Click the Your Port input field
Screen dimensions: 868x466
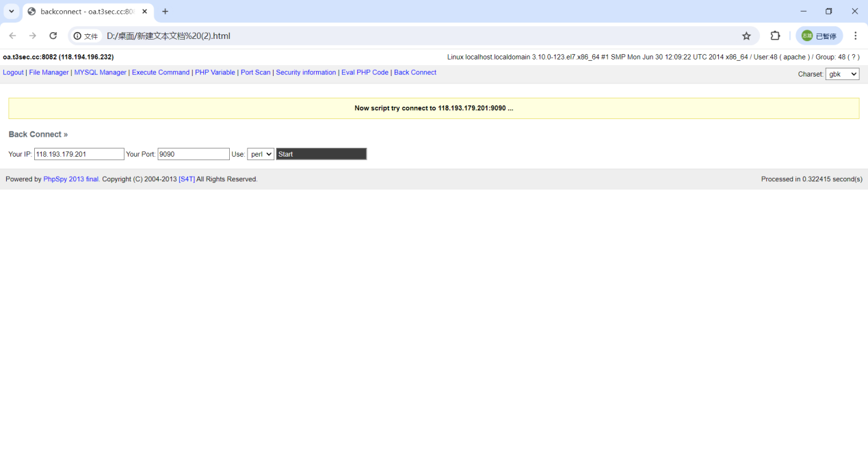coord(194,154)
